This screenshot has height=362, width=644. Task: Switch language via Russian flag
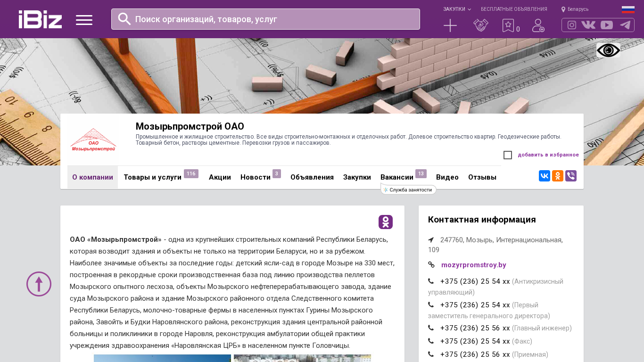[x=628, y=9]
